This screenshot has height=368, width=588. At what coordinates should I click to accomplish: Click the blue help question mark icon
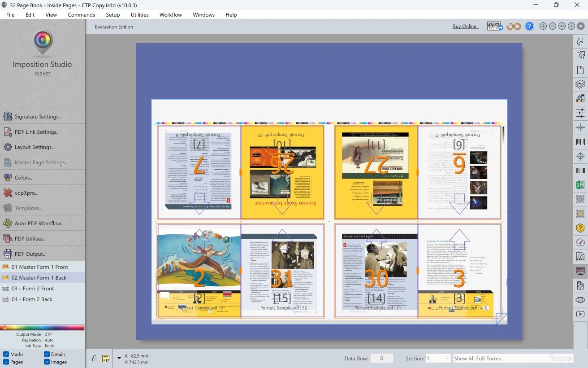point(529,26)
